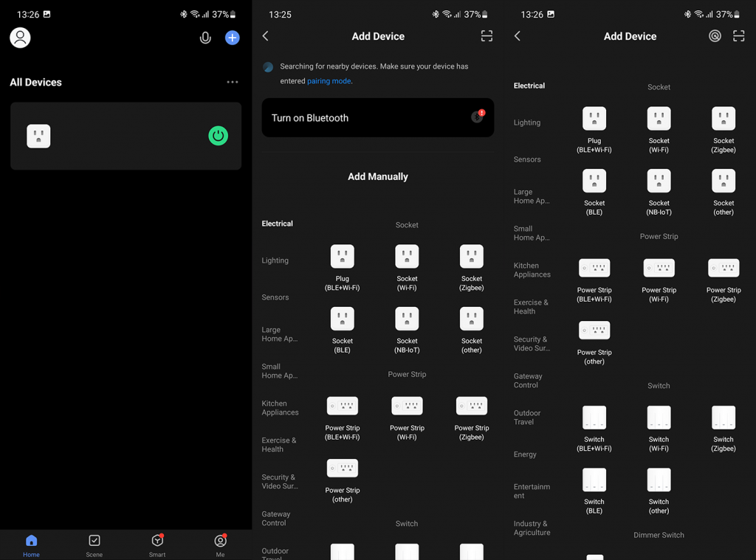Choose Switch (BLE+Wi-Fi) device
Screen dimensions: 756x560
pyautogui.click(x=594, y=429)
